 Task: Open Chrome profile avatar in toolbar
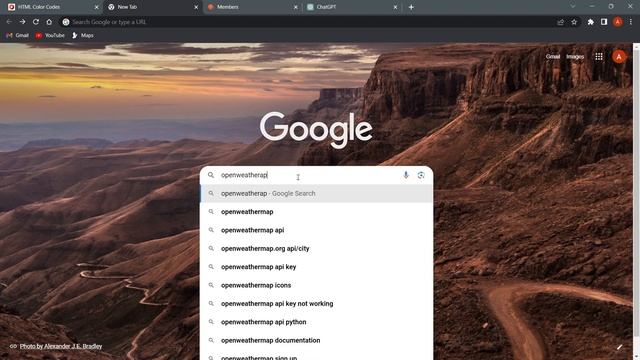click(x=618, y=22)
